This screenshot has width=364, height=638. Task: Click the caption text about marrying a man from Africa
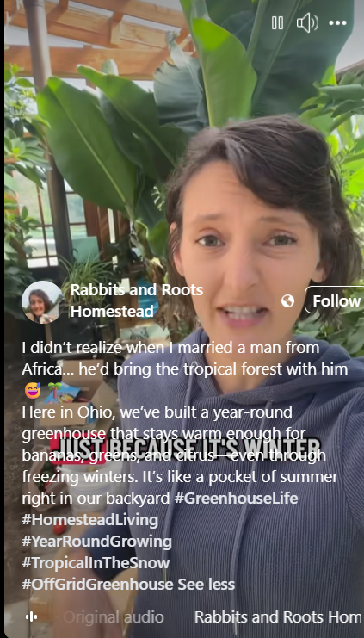pyautogui.click(x=185, y=358)
